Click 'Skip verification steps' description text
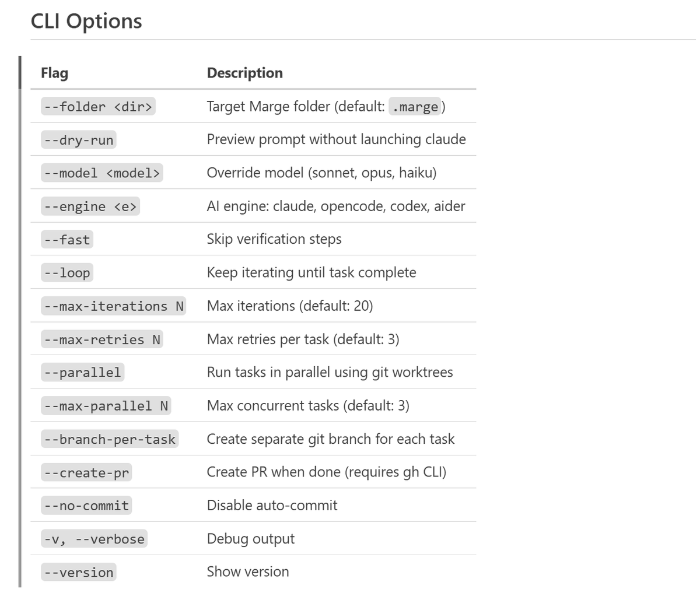 coord(274,239)
